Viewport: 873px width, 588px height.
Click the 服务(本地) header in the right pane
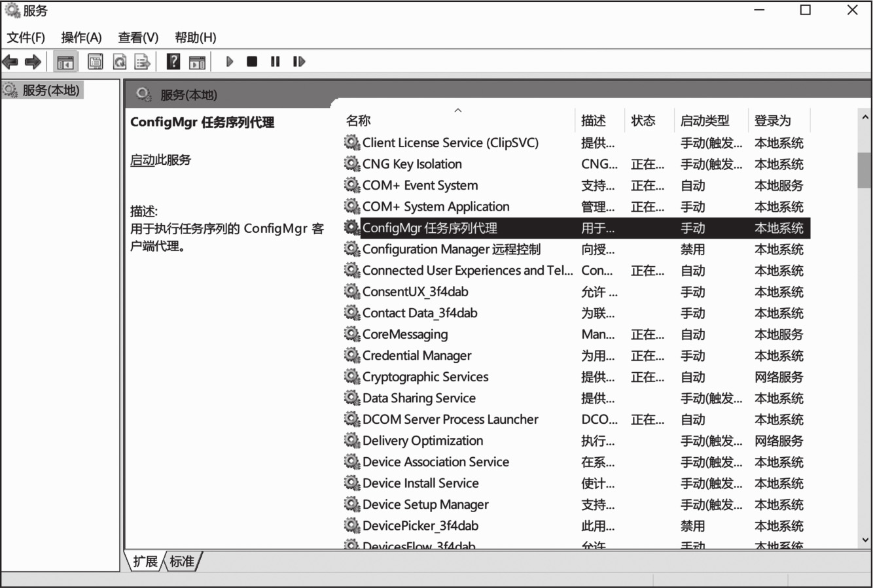[188, 95]
